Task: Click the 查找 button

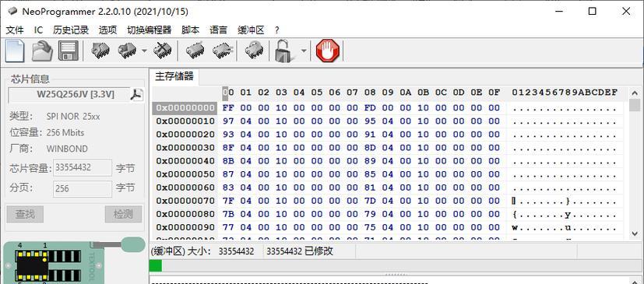Action: tap(25, 214)
